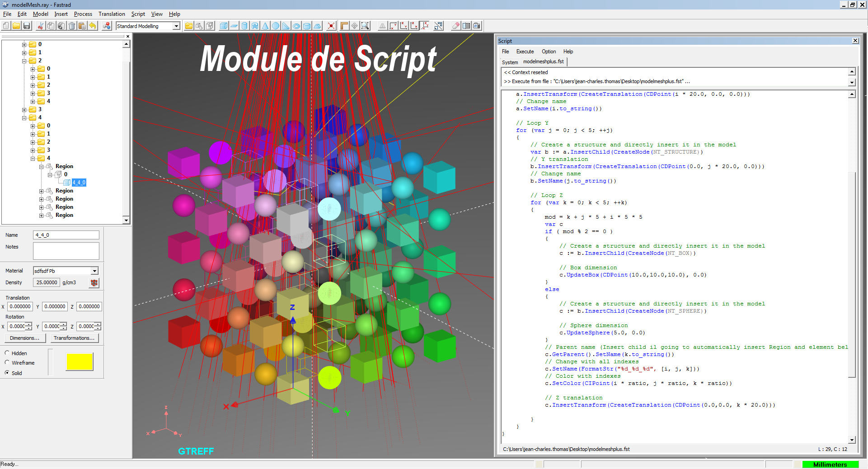Screen dimensions: 868x469
Task: Select the ruler measure tool
Action: [x=344, y=26]
